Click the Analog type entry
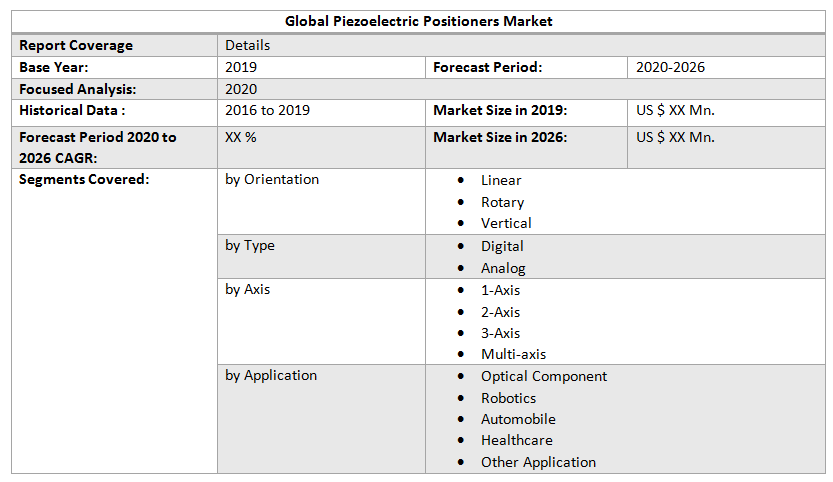This screenshot has width=833, height=482. pyautogui.click(x=503, y=268)
